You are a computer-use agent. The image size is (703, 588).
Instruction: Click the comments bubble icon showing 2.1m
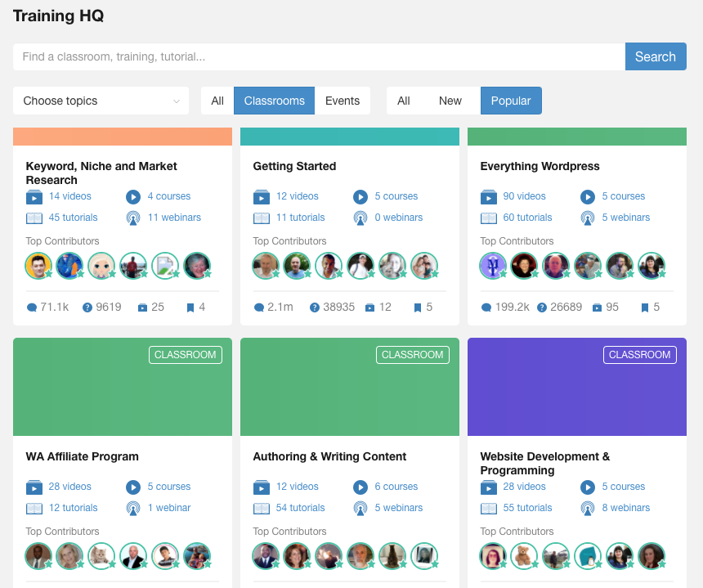tap(259, 307)
